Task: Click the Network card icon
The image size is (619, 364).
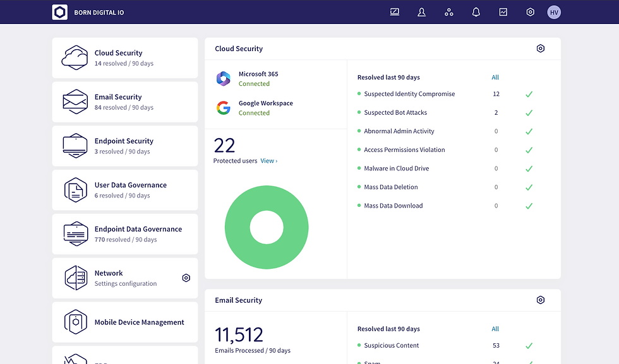Action: tap(76, 278)
